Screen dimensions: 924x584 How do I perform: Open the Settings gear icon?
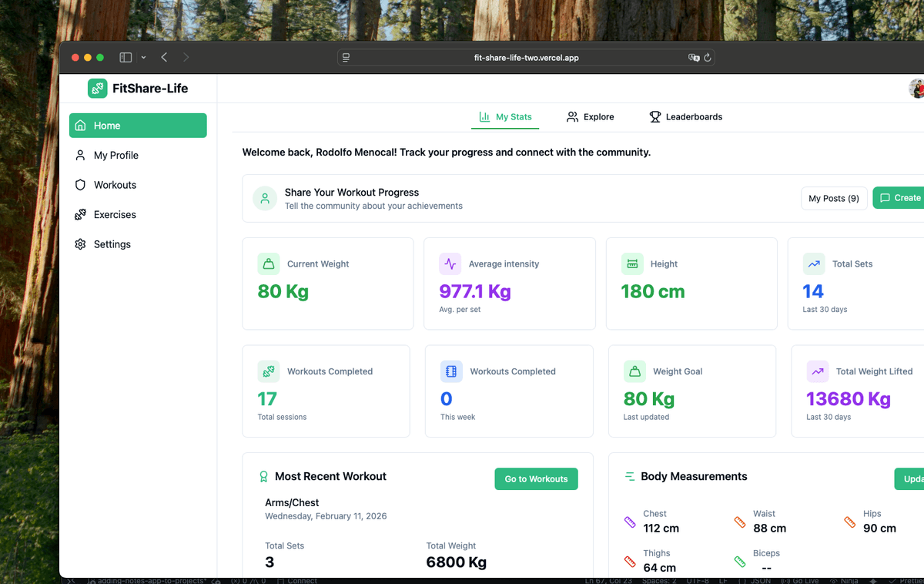point(80,244)
